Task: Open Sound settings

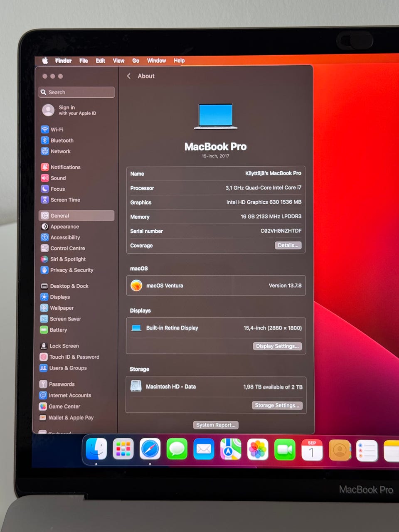Action: coord(54,178)
